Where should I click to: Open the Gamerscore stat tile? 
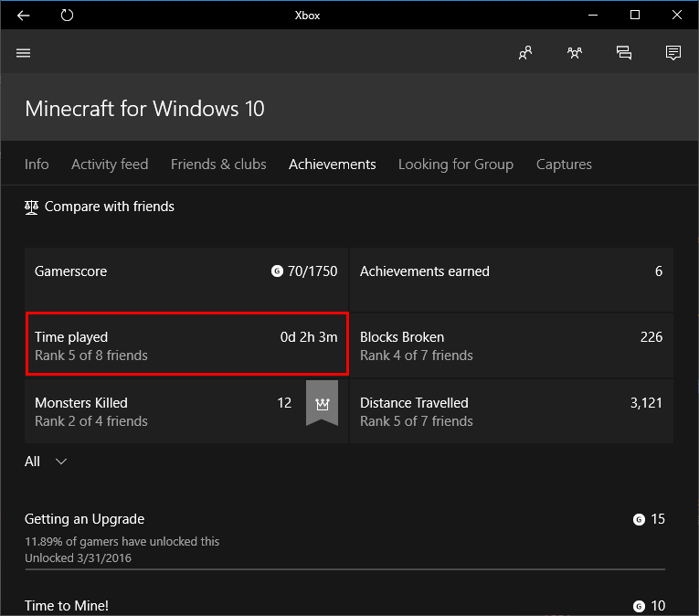(186, 280)
